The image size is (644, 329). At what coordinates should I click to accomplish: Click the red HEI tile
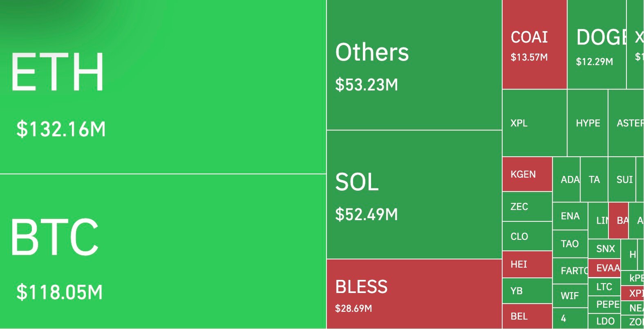click(527, 264)
